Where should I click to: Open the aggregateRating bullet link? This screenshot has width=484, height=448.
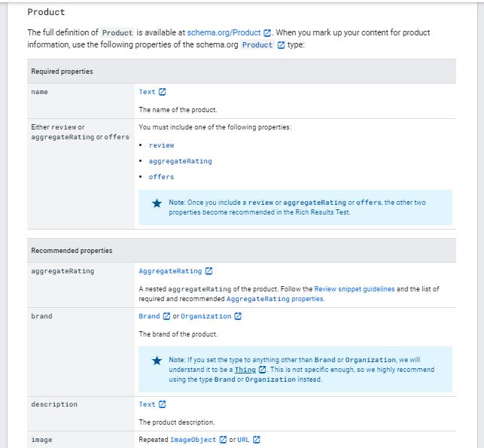(x=180, y=161)
